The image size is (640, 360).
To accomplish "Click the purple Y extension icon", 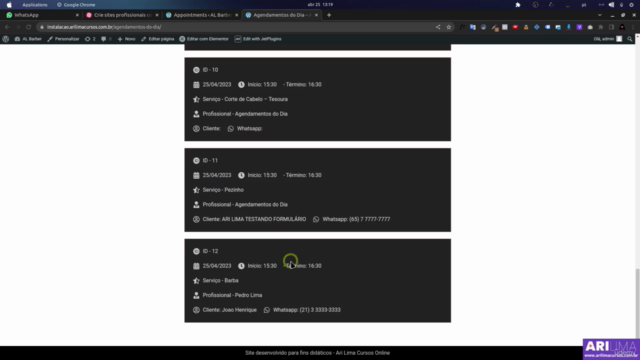I will point(579,27).
